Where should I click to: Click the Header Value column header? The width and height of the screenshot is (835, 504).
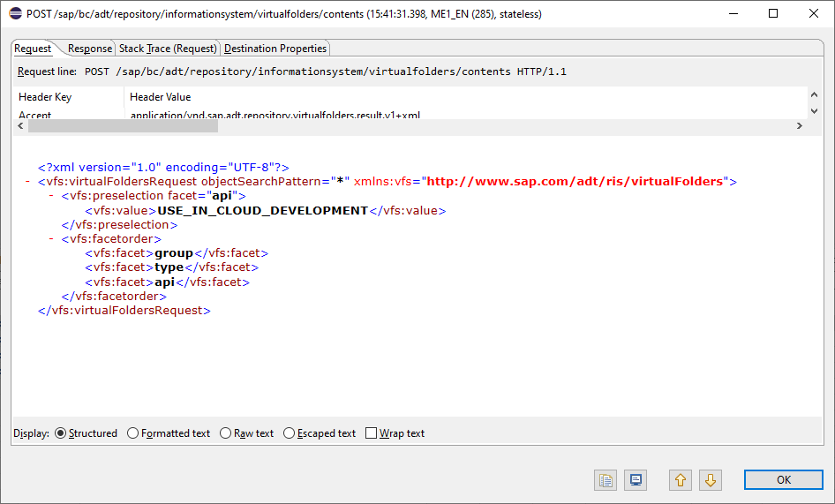(466, 97)
